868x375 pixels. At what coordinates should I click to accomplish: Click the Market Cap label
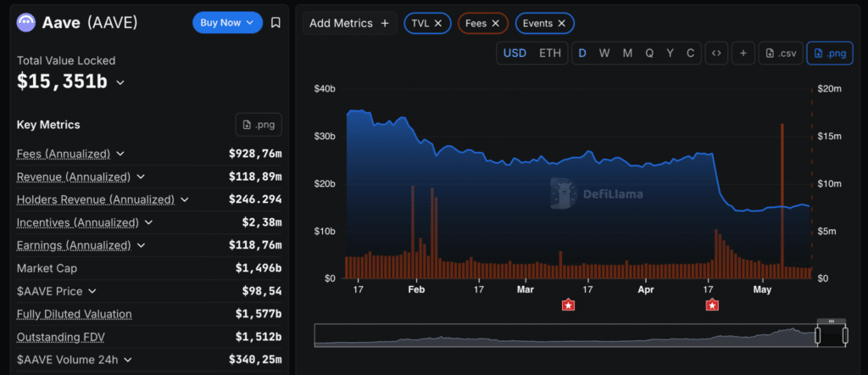click(47, 268)
